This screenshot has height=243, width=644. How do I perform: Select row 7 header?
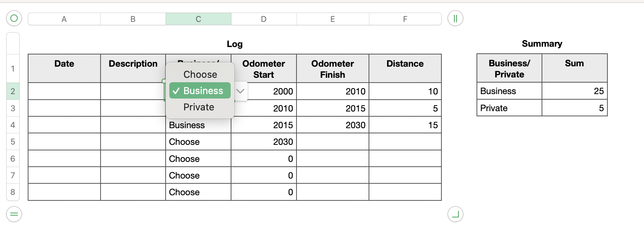tap(13, 175)
